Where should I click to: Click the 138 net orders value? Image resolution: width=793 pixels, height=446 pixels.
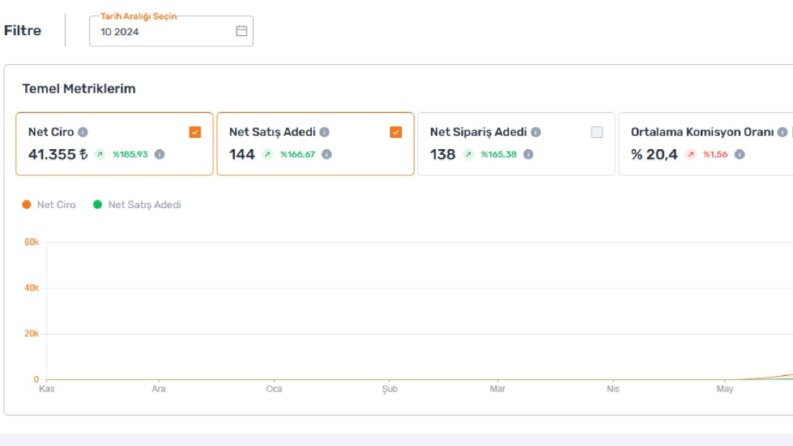click(x=443, y=154)
